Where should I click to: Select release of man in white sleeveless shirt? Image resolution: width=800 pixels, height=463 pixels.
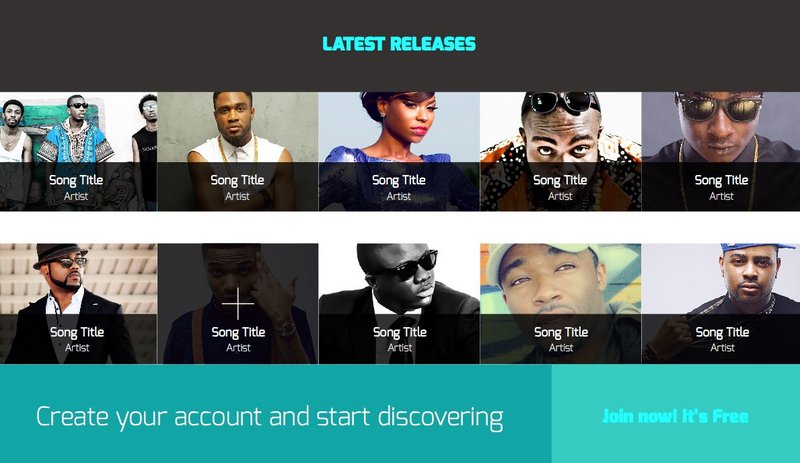238,151
